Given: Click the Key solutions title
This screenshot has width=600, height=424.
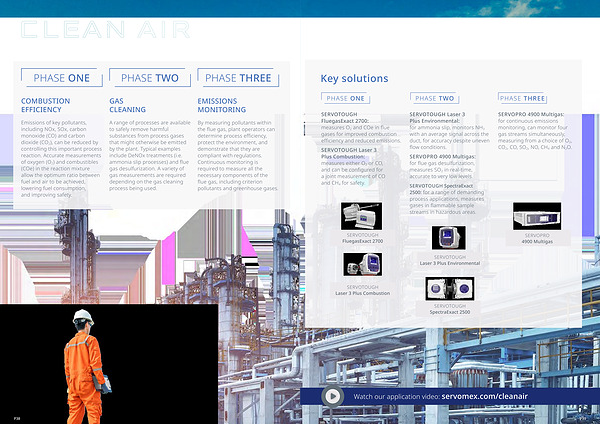Looking at the screenshot, I should click(x=354, y=78).
